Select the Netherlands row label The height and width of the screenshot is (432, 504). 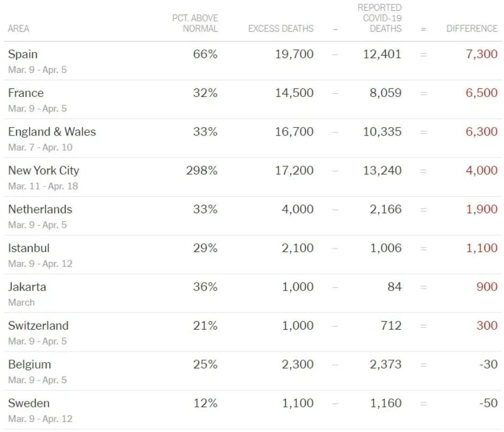point(40,209)
